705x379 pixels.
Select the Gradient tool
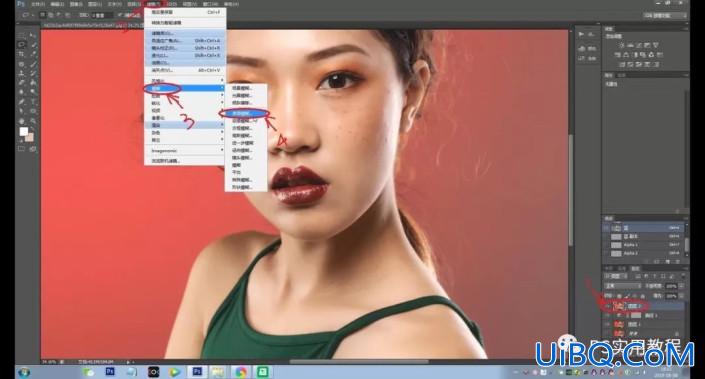33,82
